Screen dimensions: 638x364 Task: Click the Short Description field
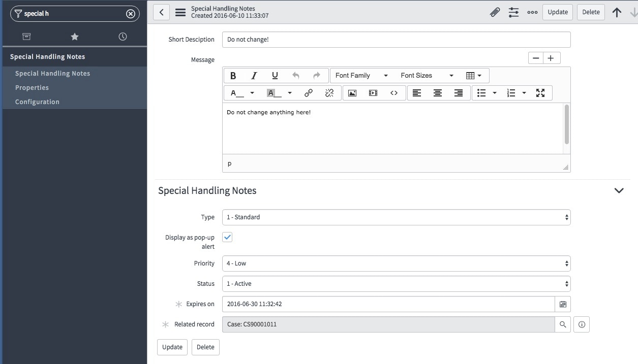point(396,40)
